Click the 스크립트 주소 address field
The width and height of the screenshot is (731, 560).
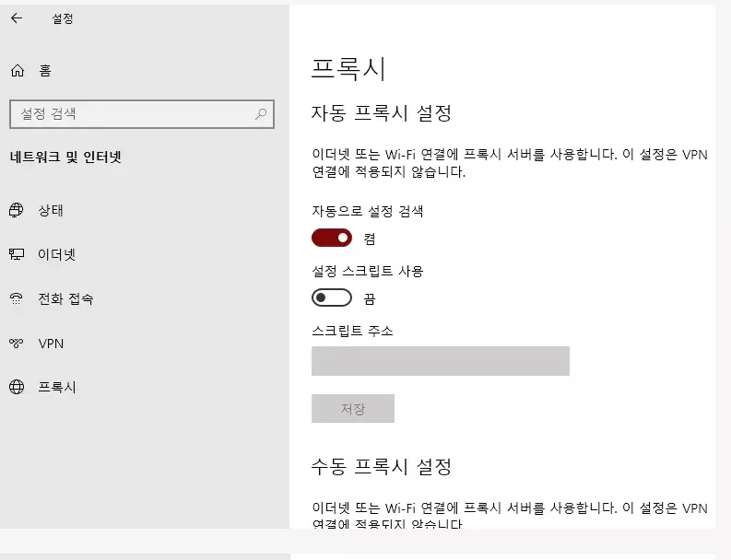pyautogui.click(x=441, y=361)
